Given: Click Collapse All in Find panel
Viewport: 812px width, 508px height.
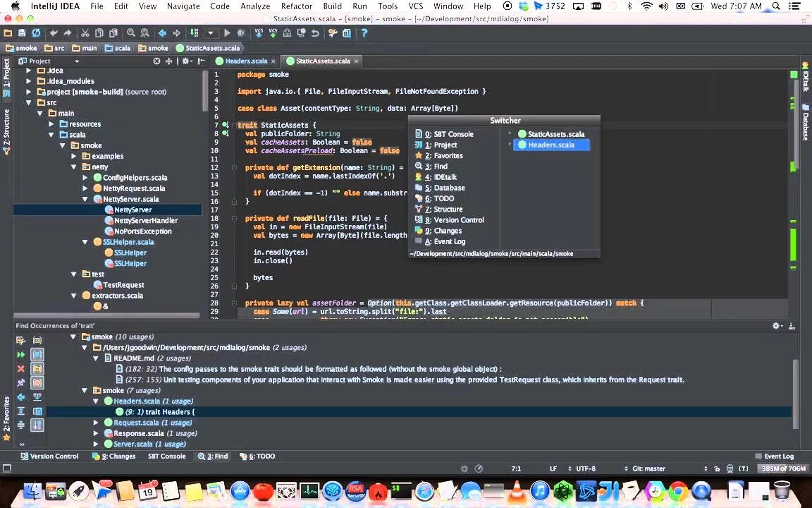Looking at the screenshot, I should click(x=20, y=425).
